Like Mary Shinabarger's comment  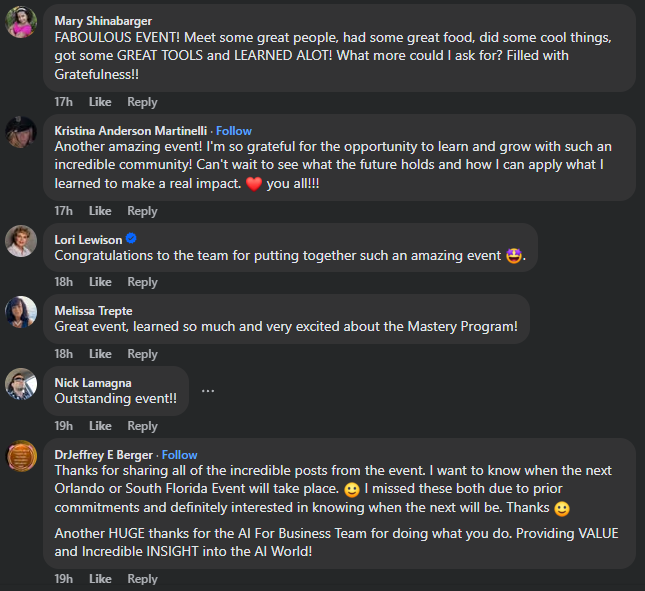pos(100,102)
